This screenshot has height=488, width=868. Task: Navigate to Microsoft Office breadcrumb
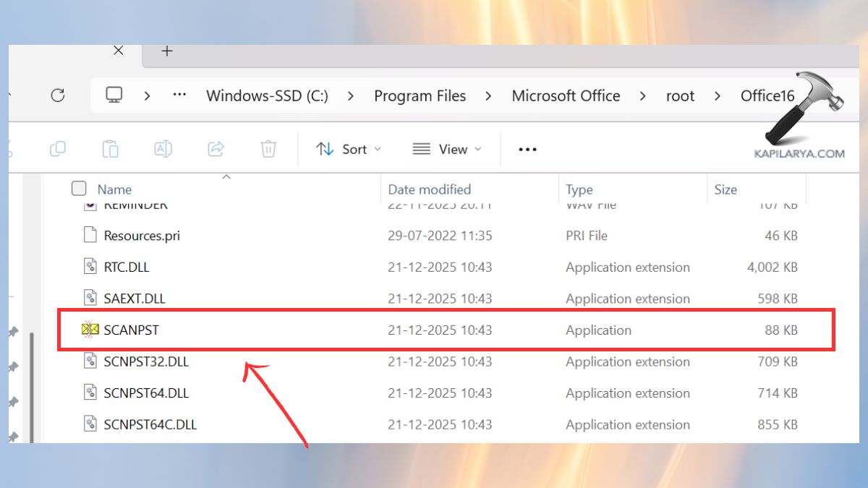pos(566,96)
